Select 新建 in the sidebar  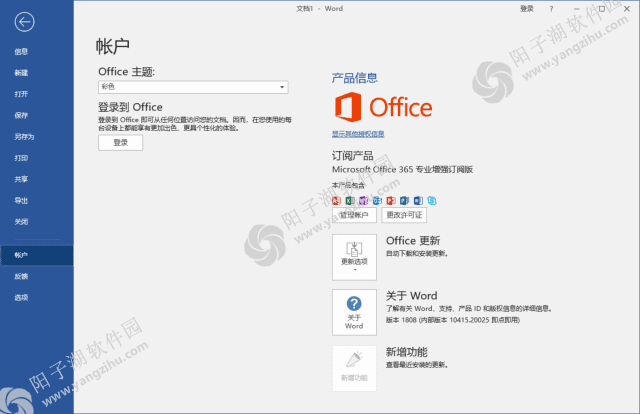click(x=21, y=73)
